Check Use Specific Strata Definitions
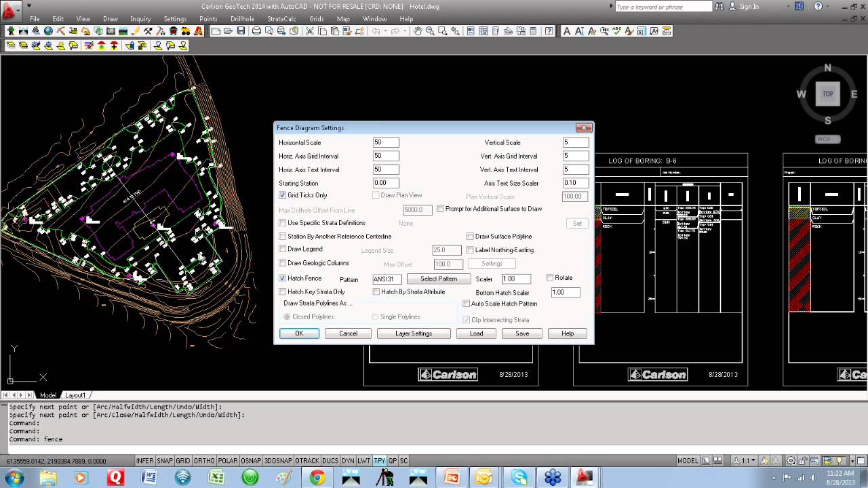868x488 pixels. tap(283, 223)
